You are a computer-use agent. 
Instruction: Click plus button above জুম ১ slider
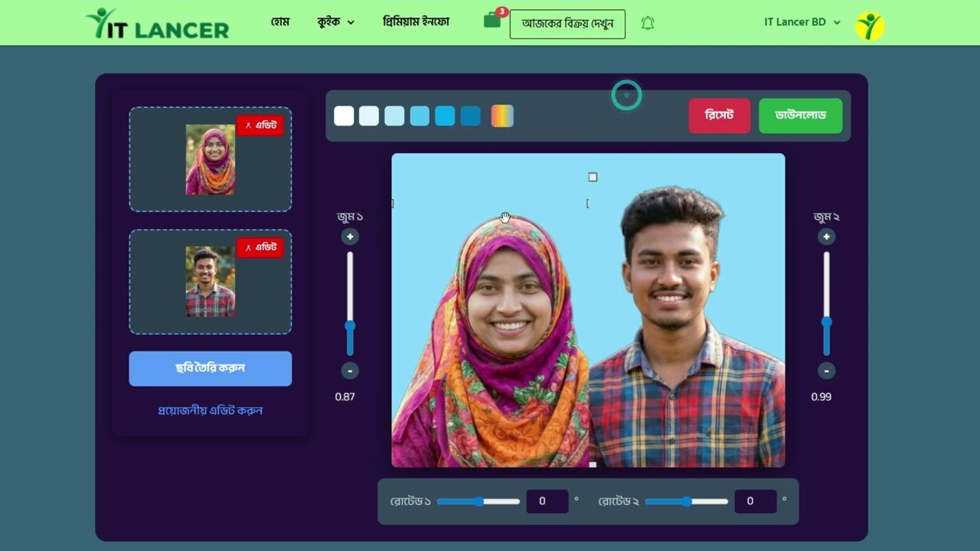[350, 236]
